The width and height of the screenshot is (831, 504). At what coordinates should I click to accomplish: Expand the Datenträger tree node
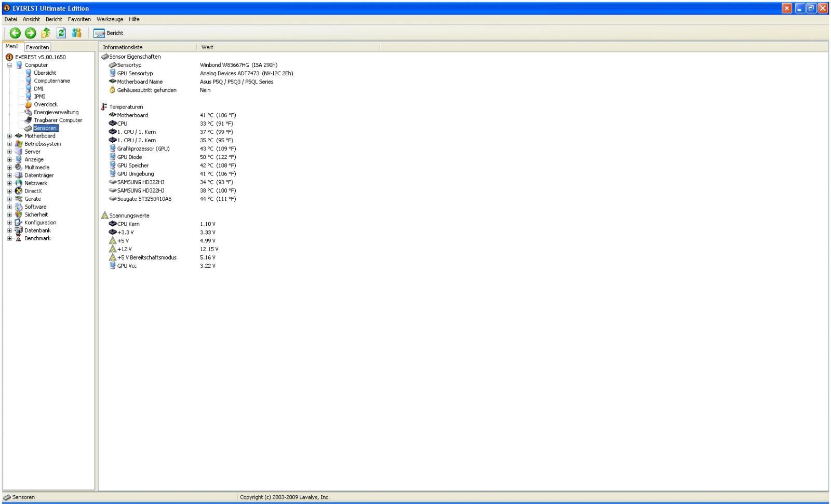pos(9,175)
